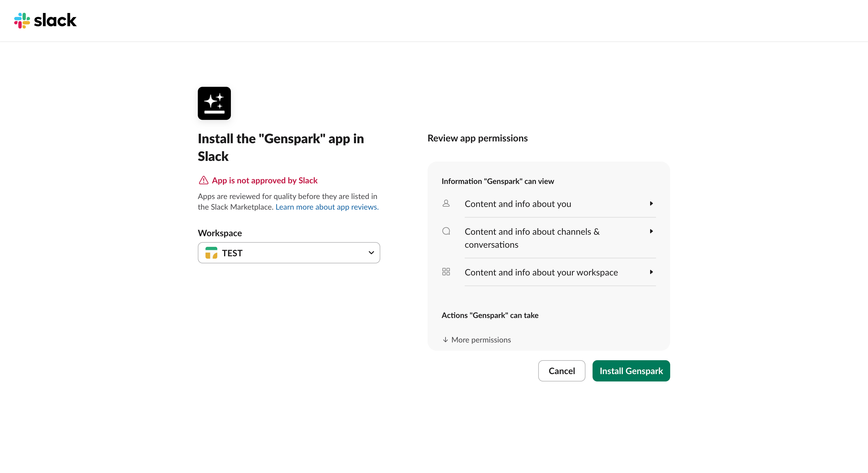Expand 'Content and info about you' arrow
The height and width of the screenshot is (473, 868).
pos(651,203)
